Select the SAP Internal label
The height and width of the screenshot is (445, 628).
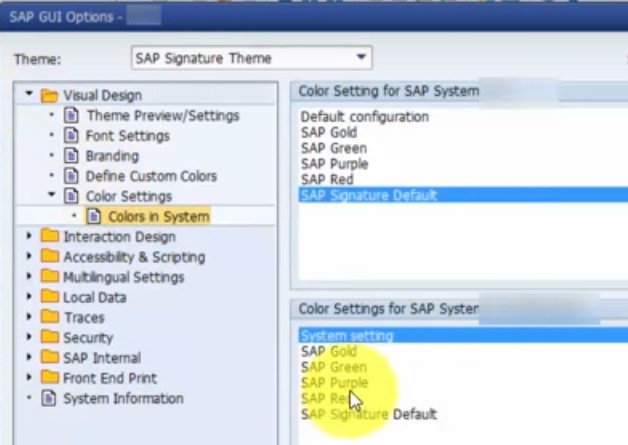(102, 358)
